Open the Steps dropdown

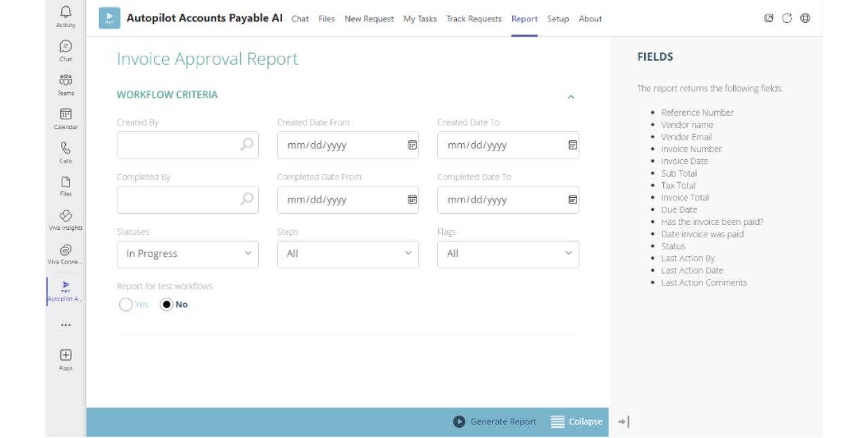(x=348, y=254)
